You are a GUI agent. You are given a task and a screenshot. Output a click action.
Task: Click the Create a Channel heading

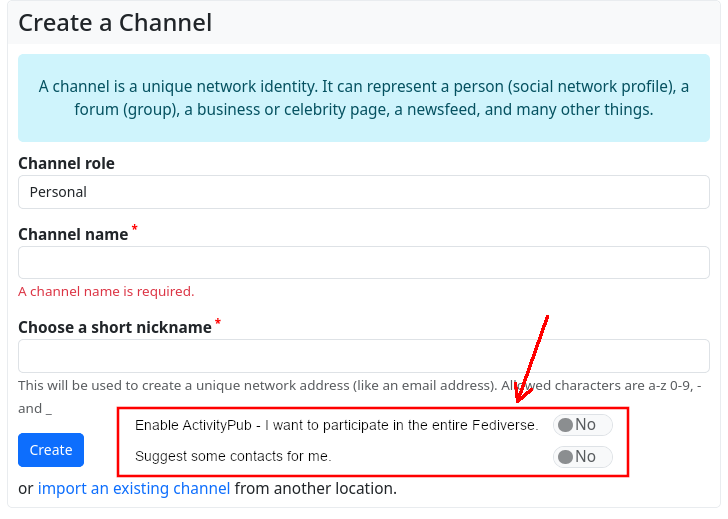(x=115, y=23)
